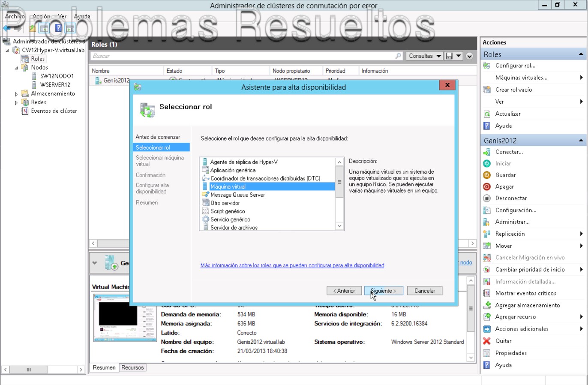Click the Message Queue Server role icon
Viewport: 588px width, 385px height.
click(x=206, y=195)
